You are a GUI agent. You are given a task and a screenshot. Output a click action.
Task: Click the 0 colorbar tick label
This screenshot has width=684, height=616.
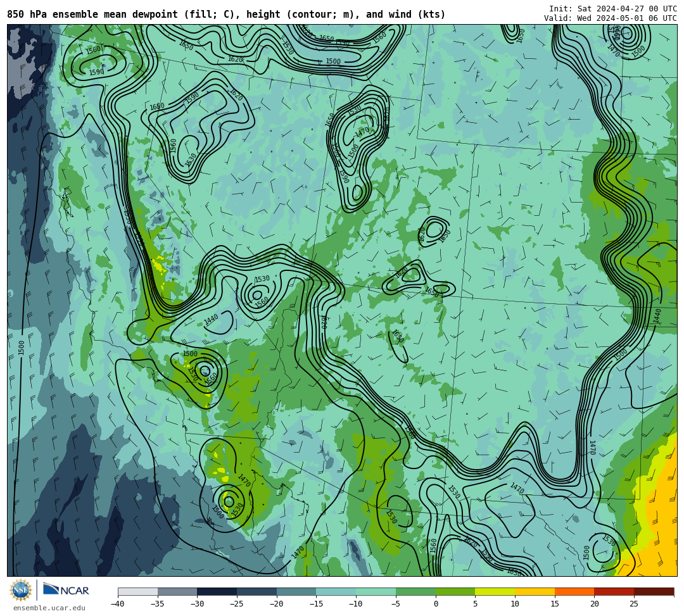pyautogui.click(x=436, y=604)
